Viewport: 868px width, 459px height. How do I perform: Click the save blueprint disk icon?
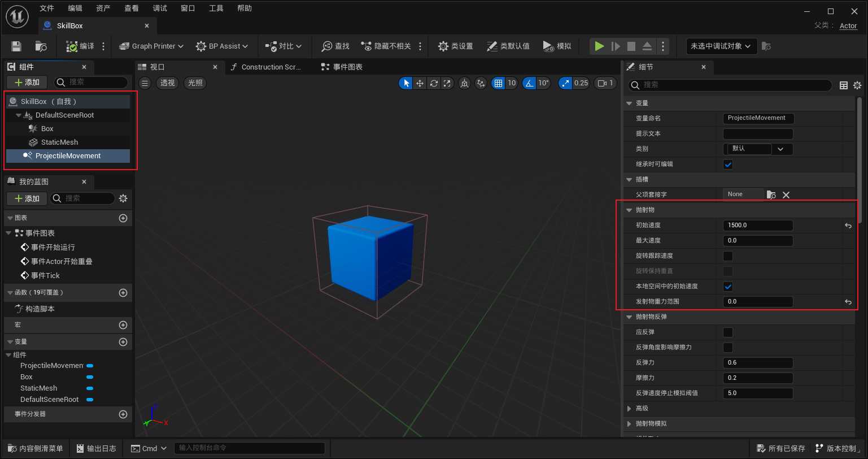click(16, 46)
